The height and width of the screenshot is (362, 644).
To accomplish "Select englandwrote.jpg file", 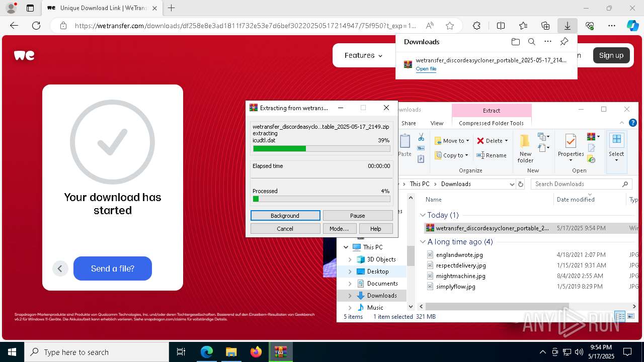I will [x=459, y=255].
